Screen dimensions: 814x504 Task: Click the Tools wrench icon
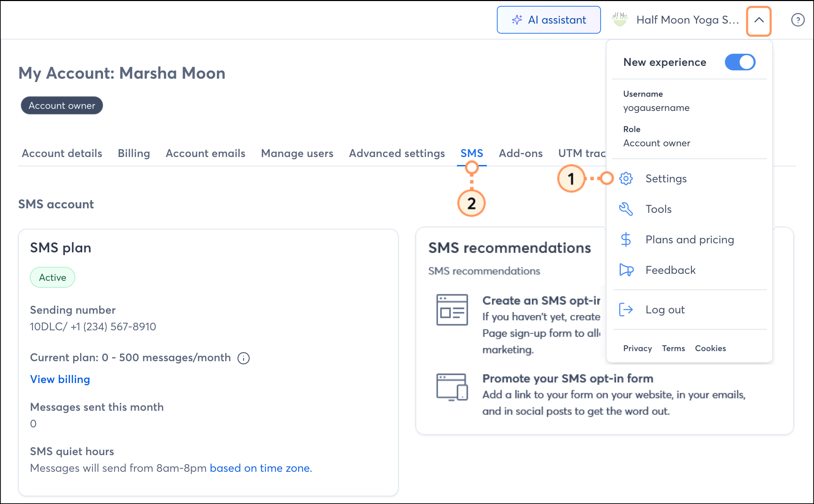tap(626, 209)
